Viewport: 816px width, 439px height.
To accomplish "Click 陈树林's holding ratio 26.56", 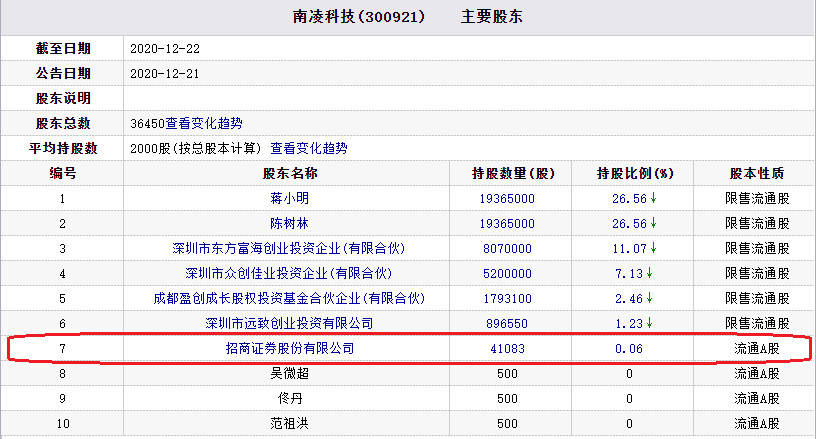I will pyautogui.click(x=629, y=224).
